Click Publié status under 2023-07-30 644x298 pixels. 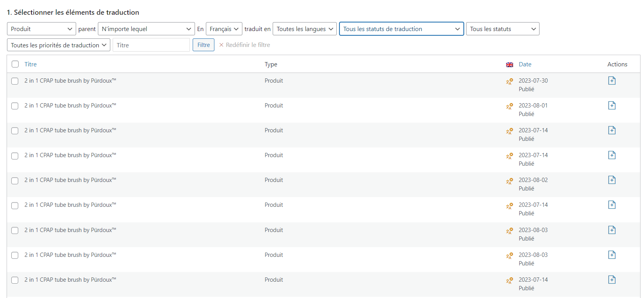pyautogui.click(x=526, y=89)
